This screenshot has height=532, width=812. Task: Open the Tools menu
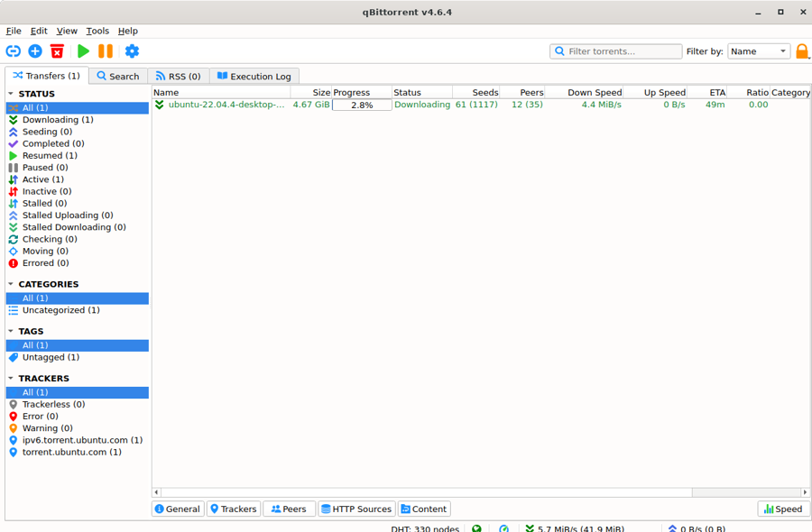[97, 30]
